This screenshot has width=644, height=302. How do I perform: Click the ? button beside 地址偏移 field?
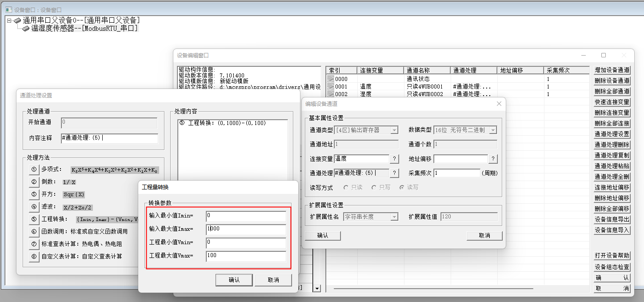click(493, 159)
